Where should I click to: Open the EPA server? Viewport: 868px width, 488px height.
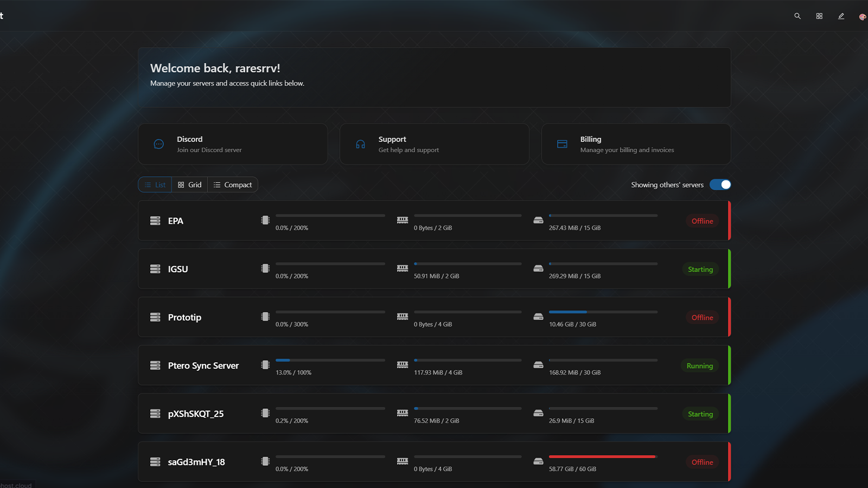pyautogui.click(x=435, y=221)
